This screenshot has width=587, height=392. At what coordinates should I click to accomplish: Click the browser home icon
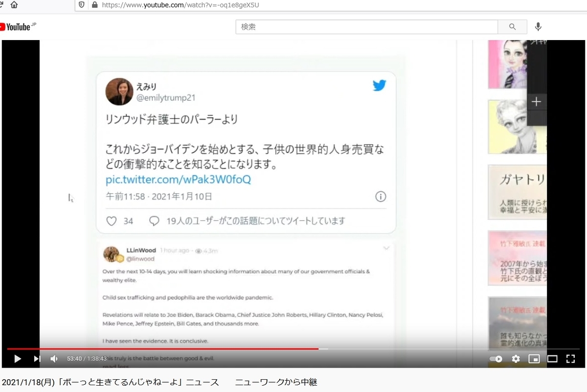pyautogui.click(x=14, y=5)
